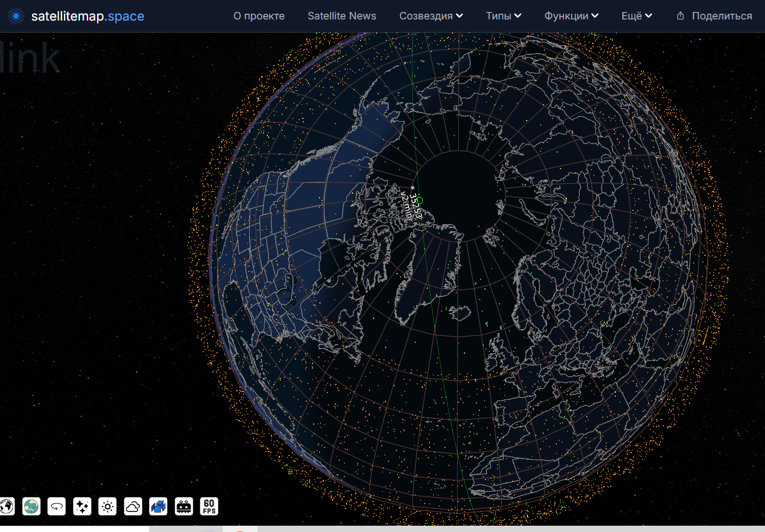Select the green circled satellite marker
This screenshot has height=532, width=765.
pos(419,200)
